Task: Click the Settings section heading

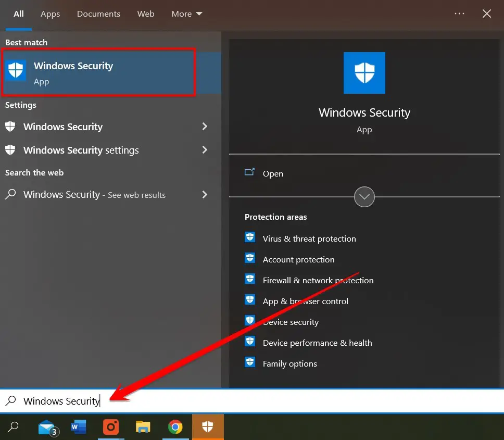Action: click(21, 105)
